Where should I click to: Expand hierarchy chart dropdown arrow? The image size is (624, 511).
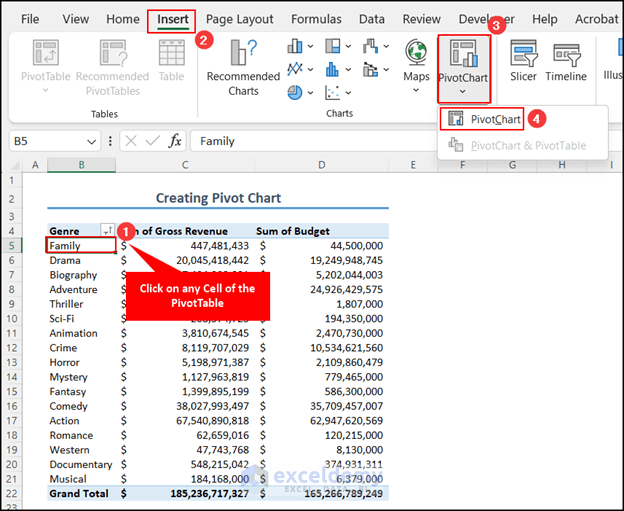click(x=348, y=47)
